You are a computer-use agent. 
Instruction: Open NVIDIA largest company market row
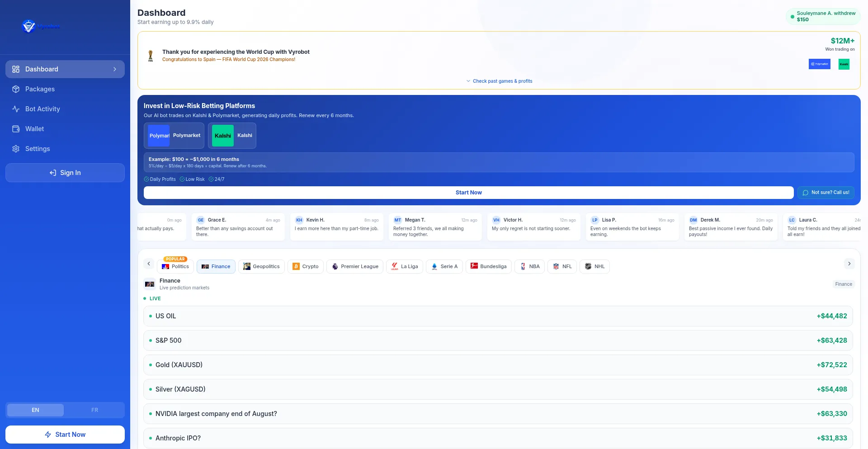pyautogui.click(x=498, y=414)
